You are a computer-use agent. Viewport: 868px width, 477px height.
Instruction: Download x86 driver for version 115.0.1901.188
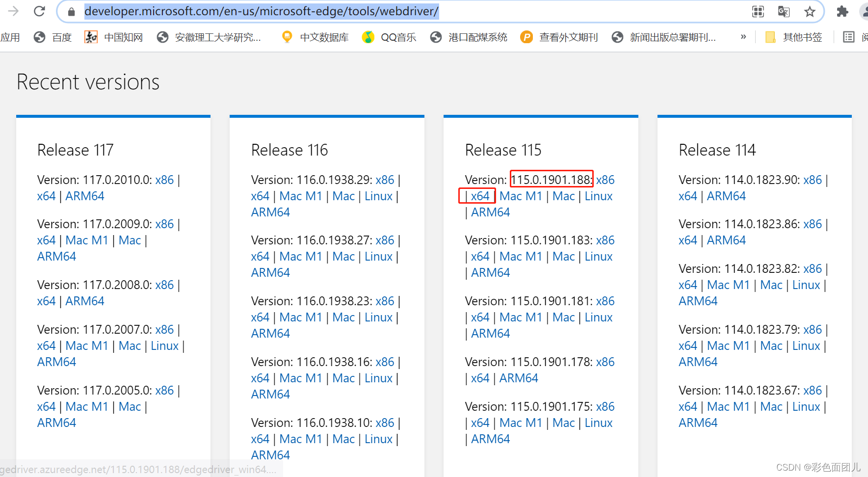[605, 180]
